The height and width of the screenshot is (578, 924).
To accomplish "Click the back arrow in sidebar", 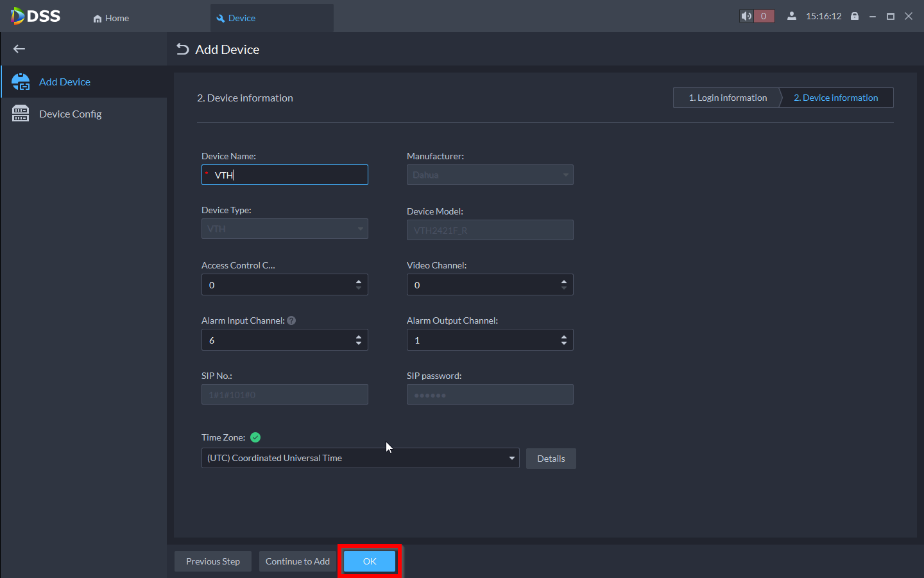I will [19, 49].
